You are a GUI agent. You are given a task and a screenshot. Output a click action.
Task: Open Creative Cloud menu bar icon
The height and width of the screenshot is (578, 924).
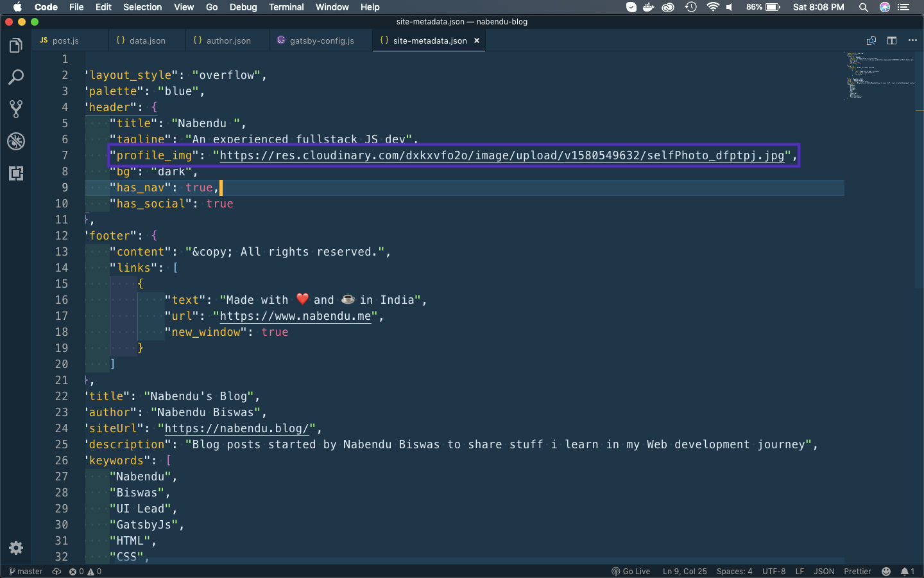668,7
